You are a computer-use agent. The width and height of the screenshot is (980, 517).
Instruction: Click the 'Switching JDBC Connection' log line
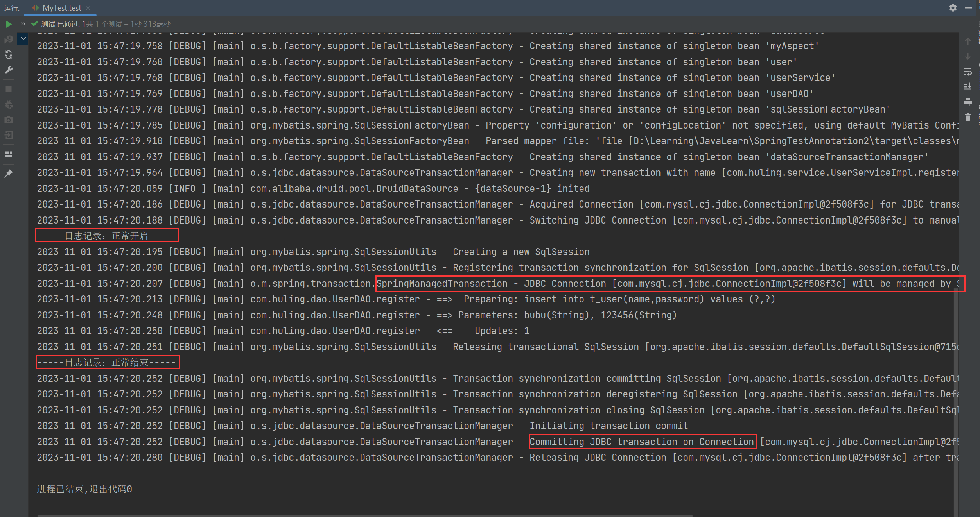[x=498, y=220]
